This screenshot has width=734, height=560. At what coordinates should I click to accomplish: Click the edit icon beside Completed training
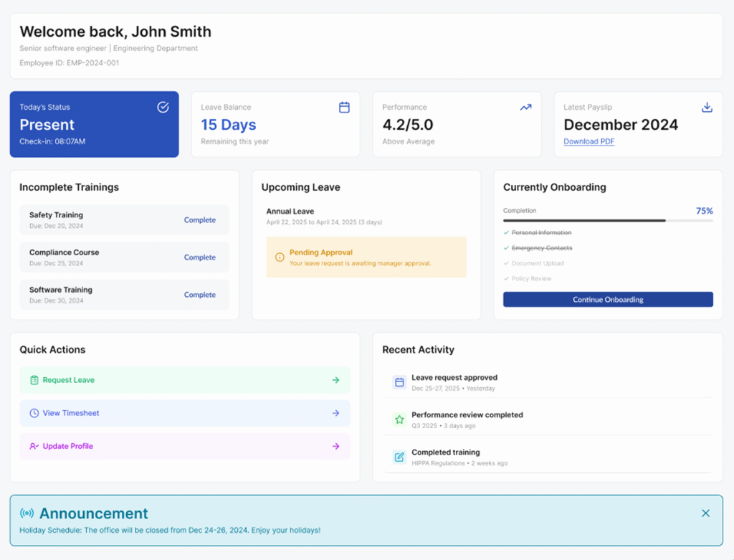tap(399, 457)
